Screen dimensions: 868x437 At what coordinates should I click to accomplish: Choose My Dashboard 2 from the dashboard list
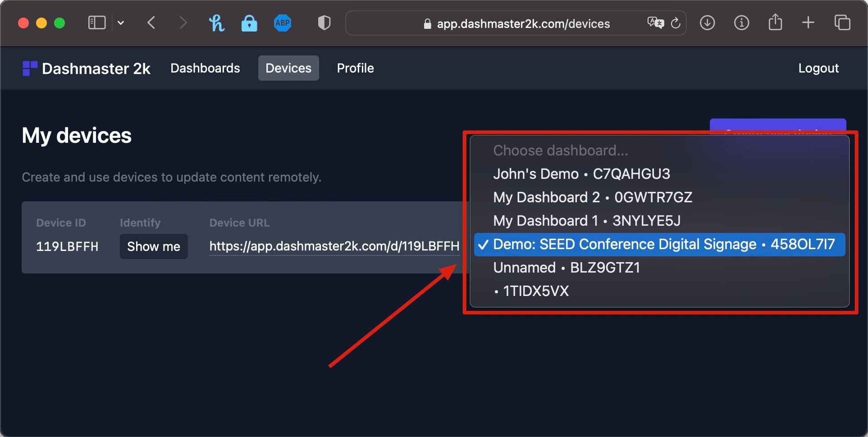point(593,197)
